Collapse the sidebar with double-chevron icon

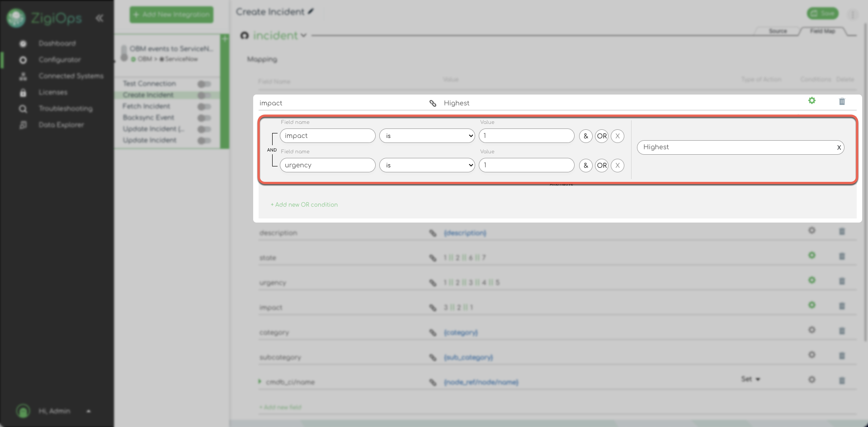99,18
